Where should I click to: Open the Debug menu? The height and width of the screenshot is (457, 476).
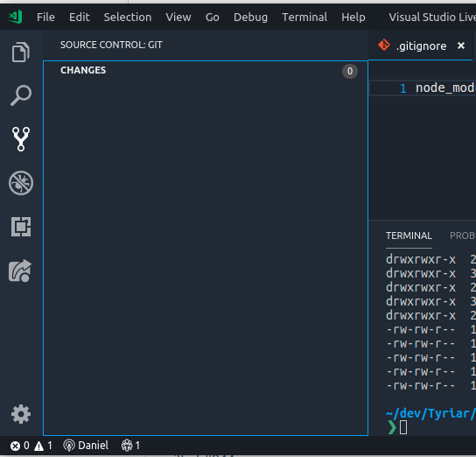(x=250, y=17)
